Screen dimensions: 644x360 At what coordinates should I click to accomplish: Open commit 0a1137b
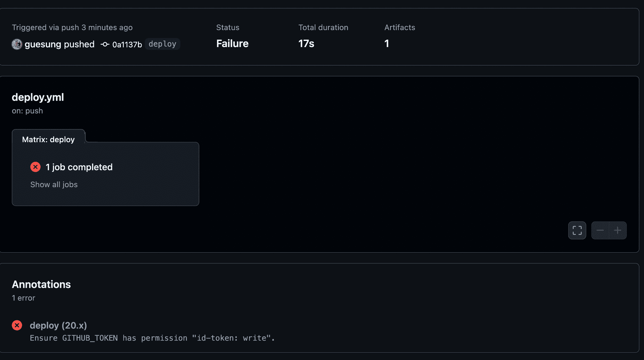pos(127,44)
